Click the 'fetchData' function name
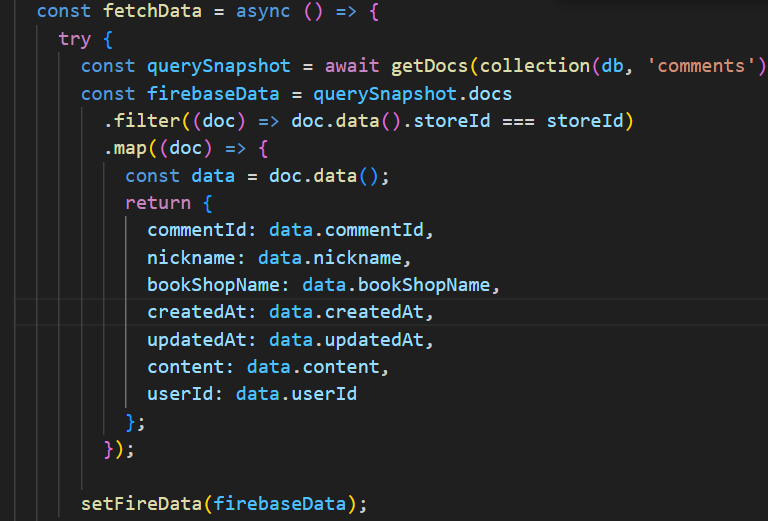 click(x=152, y=11)
